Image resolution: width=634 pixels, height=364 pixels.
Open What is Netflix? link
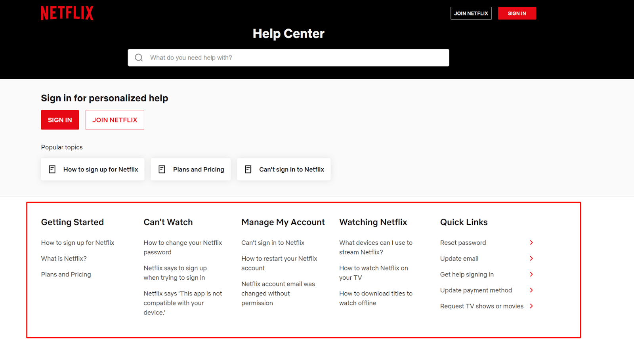(x=64, y=259)
